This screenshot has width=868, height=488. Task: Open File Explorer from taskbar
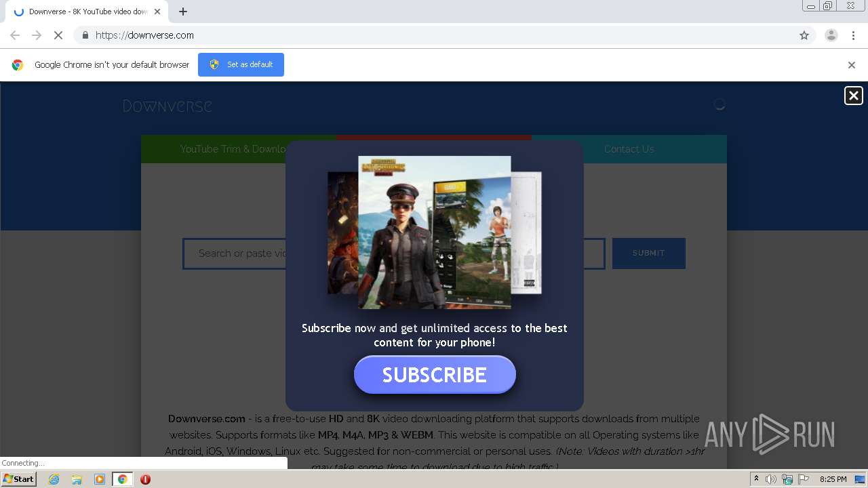pos(77,479)
